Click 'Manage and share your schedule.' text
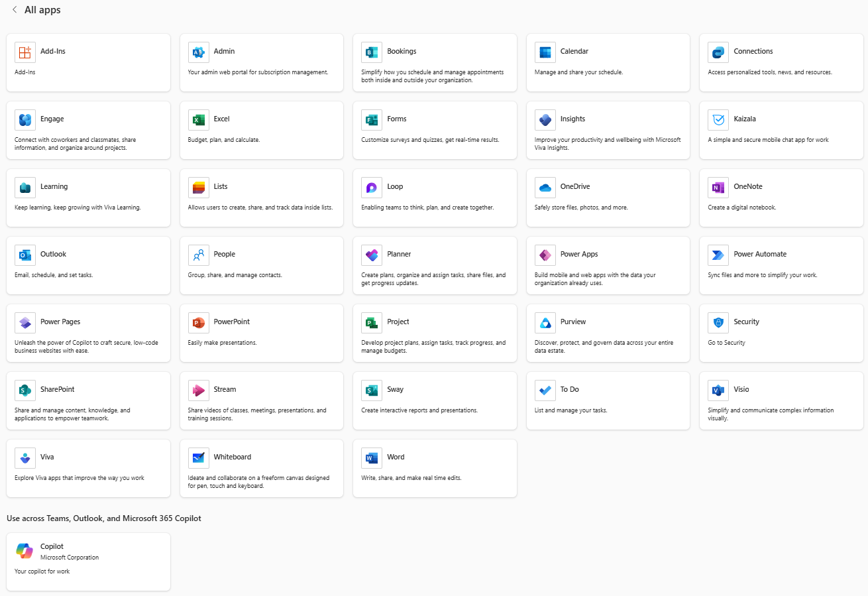The image size is (868, 596). (x=578, y=72)
